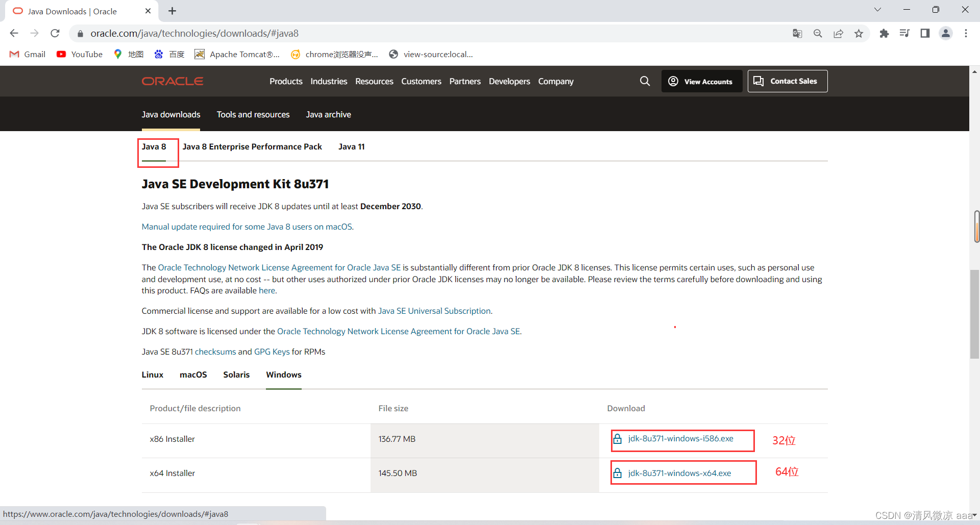Select the Java downloads nav tab

(x=171, y=114)
